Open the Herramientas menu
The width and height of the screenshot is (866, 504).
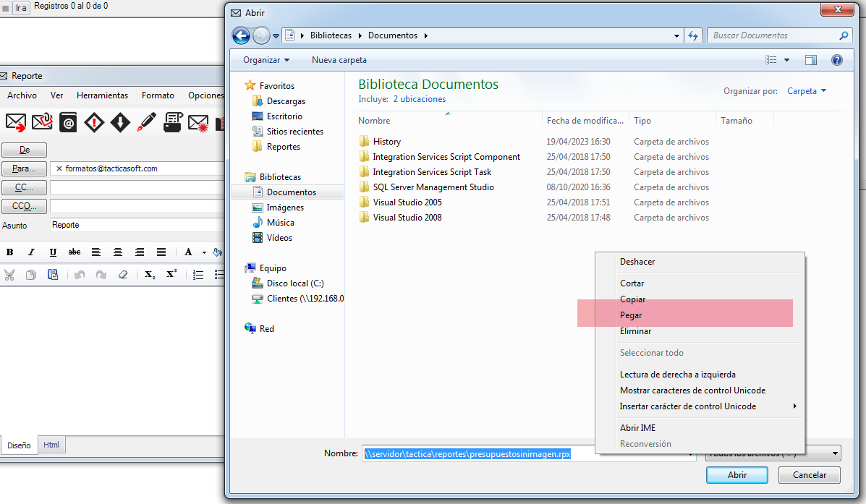click(102, 95)
